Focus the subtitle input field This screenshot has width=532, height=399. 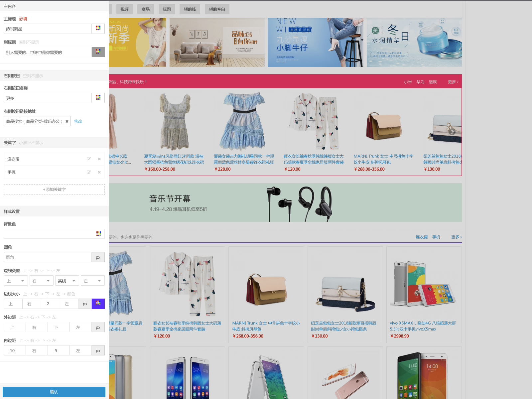coord(48,52)
